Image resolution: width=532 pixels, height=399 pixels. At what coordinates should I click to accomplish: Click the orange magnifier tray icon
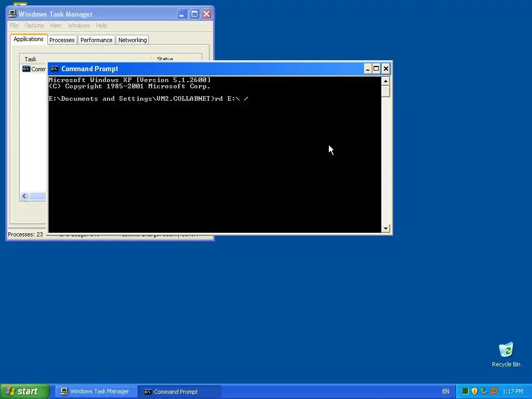[494, 391]
